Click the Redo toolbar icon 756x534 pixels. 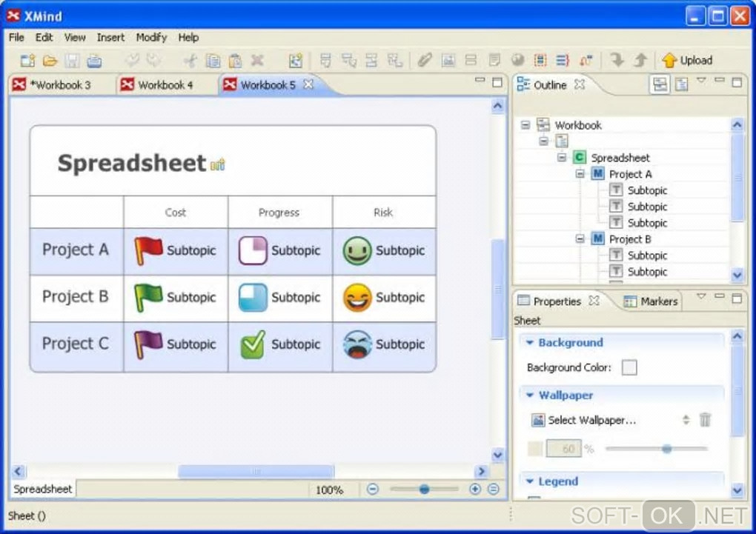[154, 60]
